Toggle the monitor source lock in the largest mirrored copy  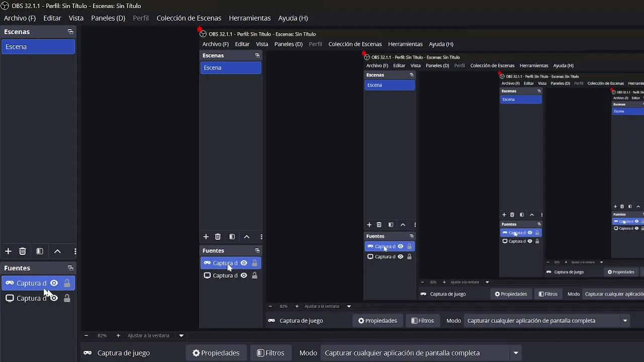[x=255, y=276]
